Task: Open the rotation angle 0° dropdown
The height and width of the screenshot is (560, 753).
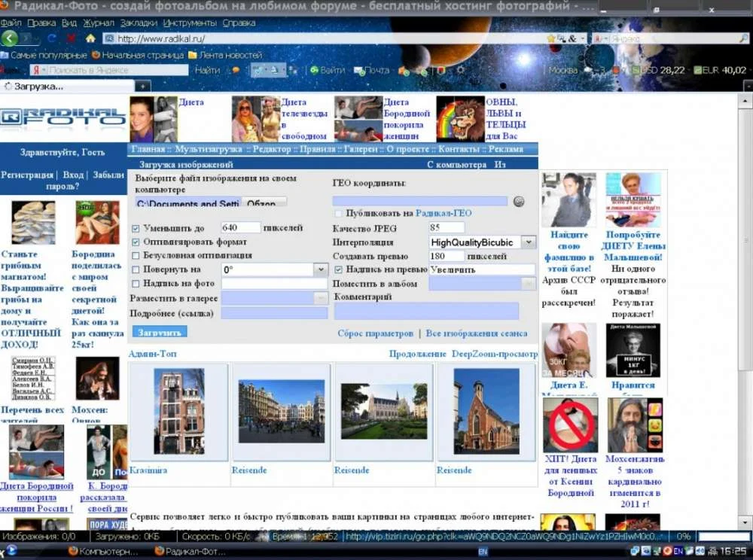Action: (320, 269)
